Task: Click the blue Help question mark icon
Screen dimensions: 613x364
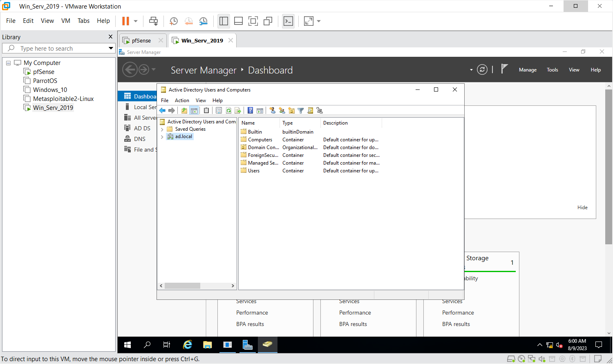Action: 250,110
